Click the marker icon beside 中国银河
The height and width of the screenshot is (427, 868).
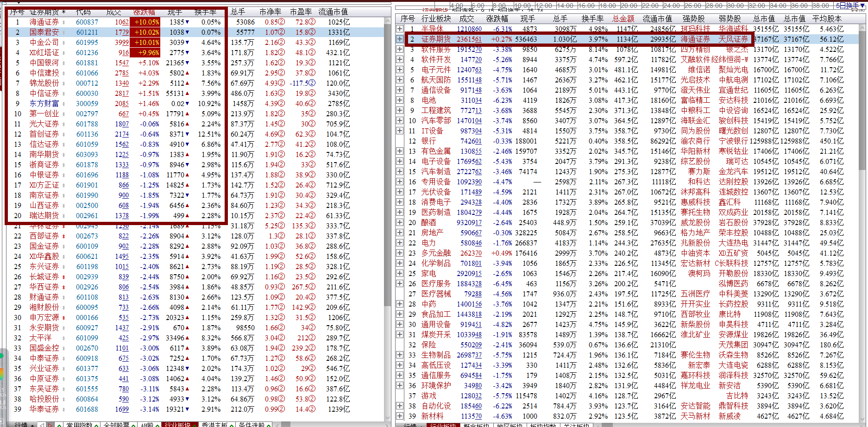point(63,63)
